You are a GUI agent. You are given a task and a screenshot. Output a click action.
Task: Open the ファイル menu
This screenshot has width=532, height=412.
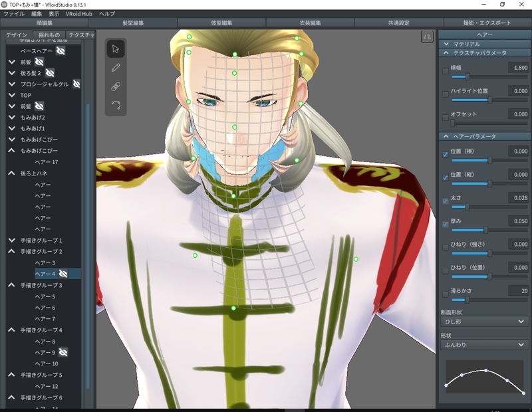[14, 14]
